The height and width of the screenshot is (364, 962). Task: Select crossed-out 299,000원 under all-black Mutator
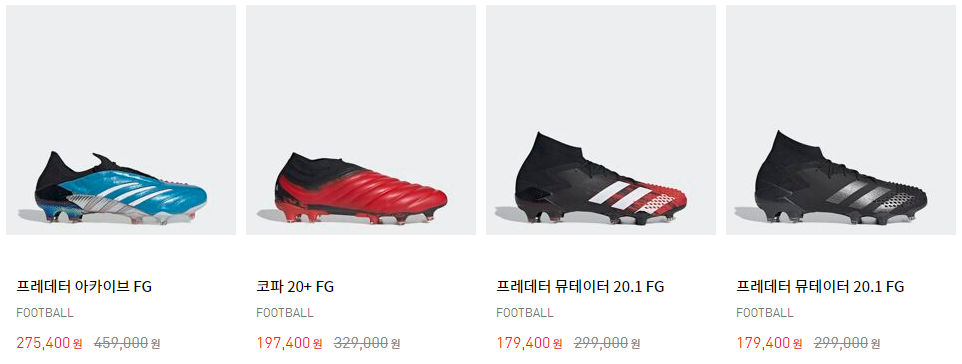point(847,343)
